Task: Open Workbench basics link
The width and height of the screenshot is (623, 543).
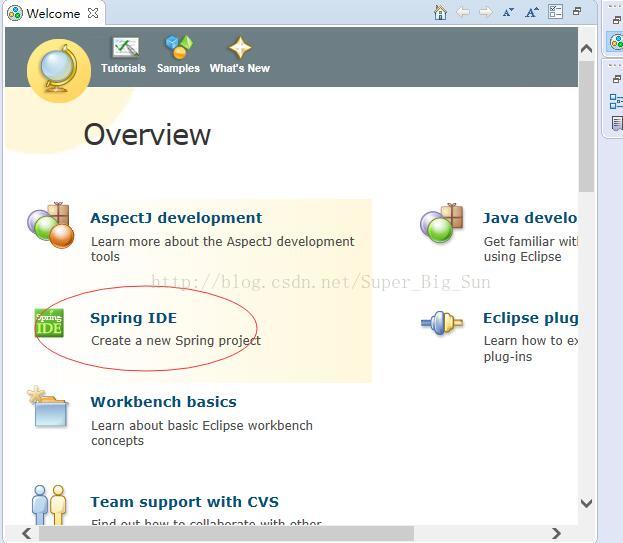Action: (x=163, y=402)
